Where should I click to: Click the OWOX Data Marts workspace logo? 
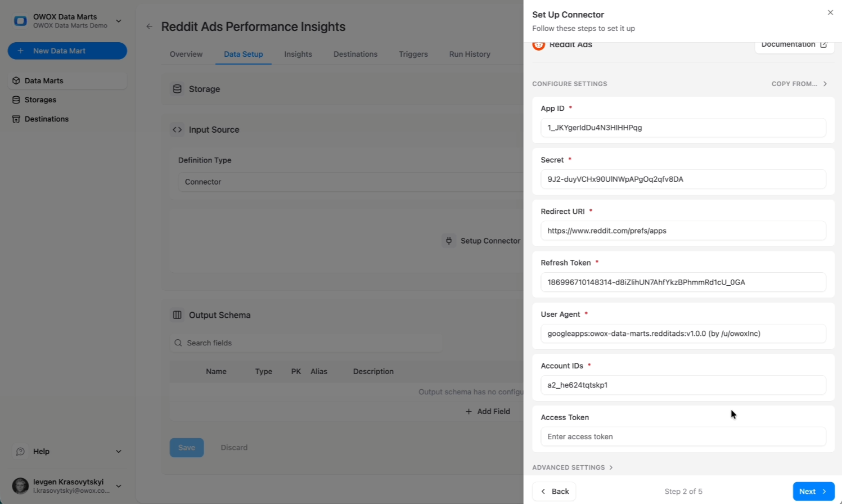pyautogui.click(x=21, y=20)
